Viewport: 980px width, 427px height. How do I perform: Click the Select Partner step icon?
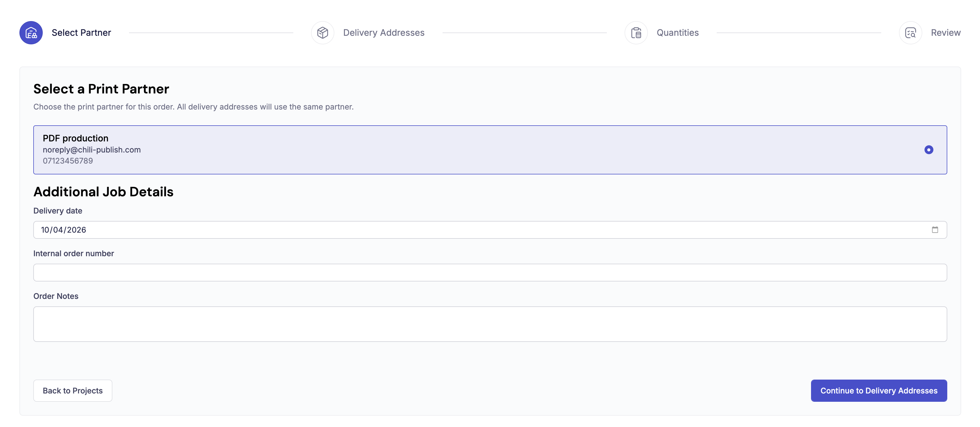click(x=31, y=33)
